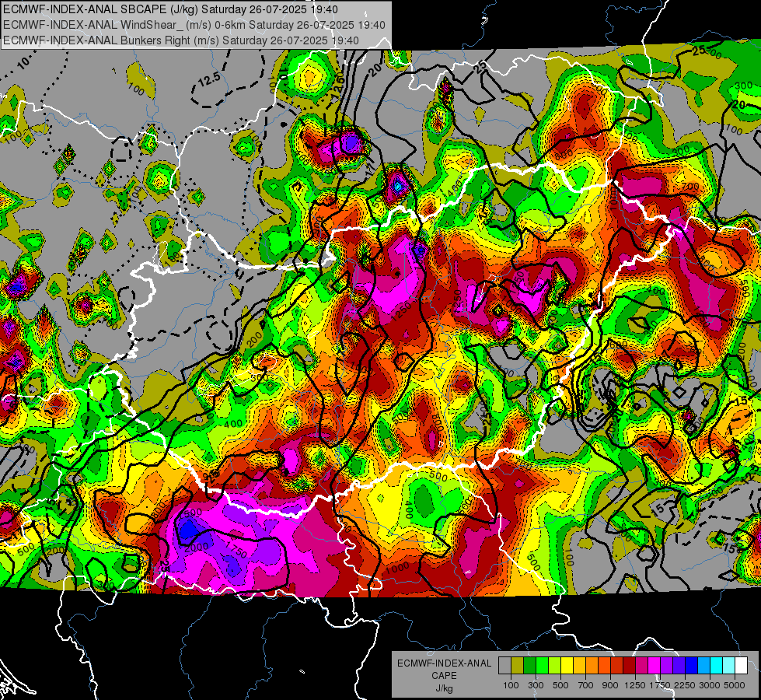
Task: Select the J/kg unit label
Action: (444, 688)
